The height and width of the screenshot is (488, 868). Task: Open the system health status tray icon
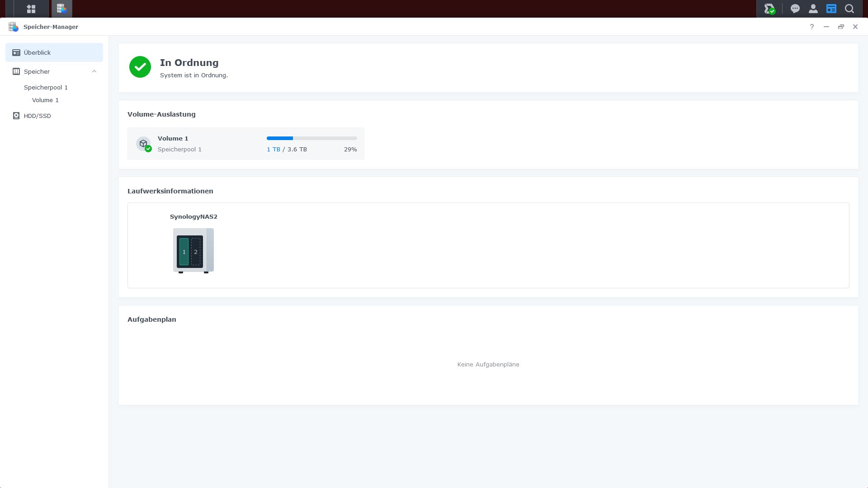point(769,9)
